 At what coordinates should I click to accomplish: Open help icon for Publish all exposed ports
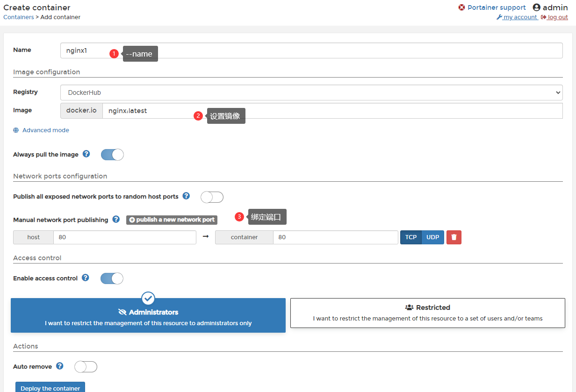[186, 196]
